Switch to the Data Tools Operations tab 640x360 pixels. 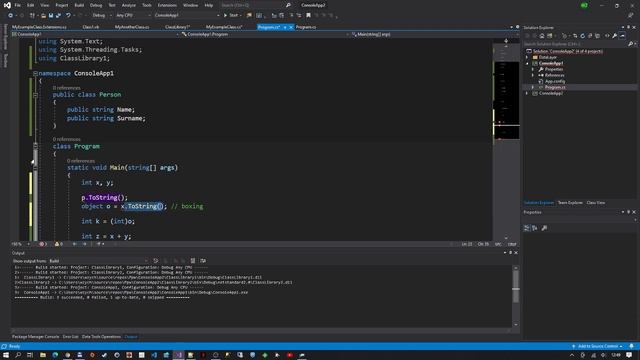(x=101, y=337)
